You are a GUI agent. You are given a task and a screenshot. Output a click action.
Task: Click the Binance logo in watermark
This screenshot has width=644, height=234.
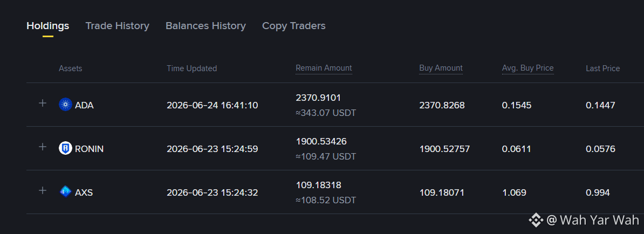pos(536,220)
